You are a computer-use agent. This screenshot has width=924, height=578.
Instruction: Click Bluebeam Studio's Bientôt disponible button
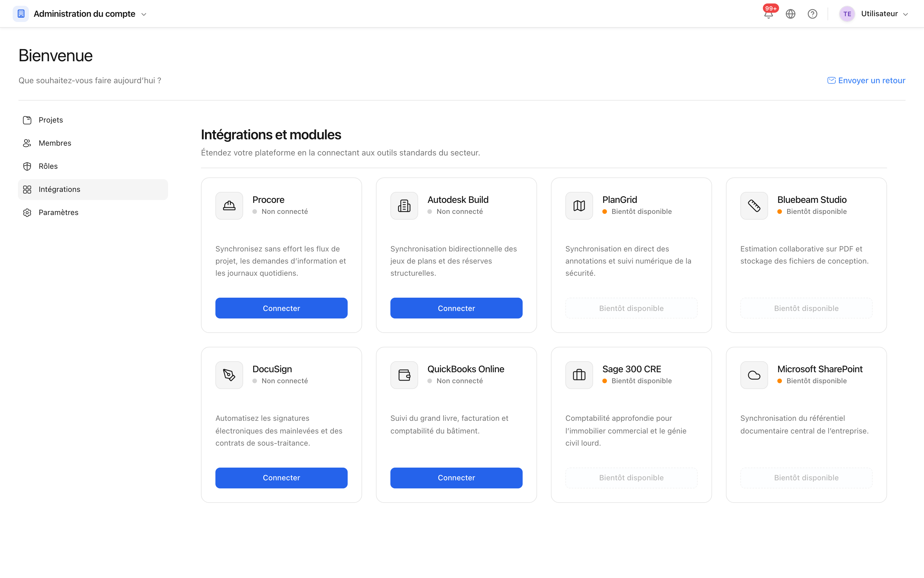pos(806,308)
